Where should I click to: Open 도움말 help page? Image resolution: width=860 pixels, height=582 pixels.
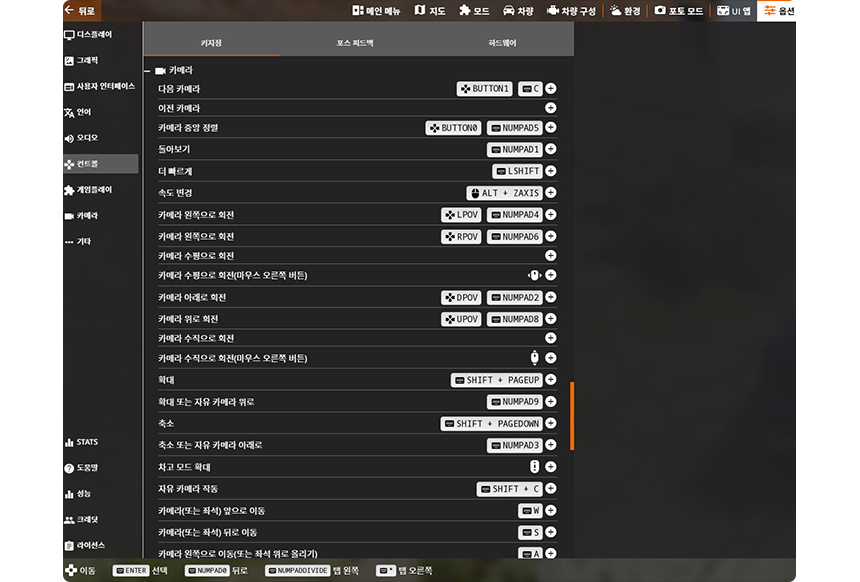pyautogui.click(x=88, y=468)
